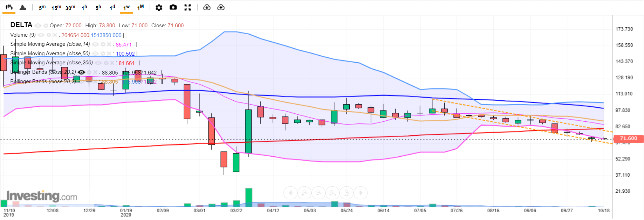Click the tall green volume bar near 03/22
Screen dimensions: 644x220
249,198
